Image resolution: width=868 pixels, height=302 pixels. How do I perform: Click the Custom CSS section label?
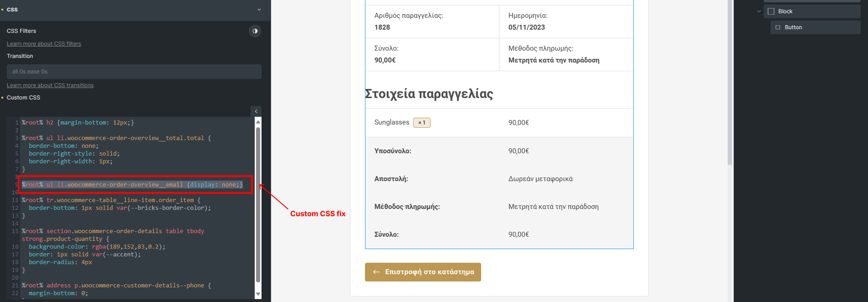(x=23, y=98)
